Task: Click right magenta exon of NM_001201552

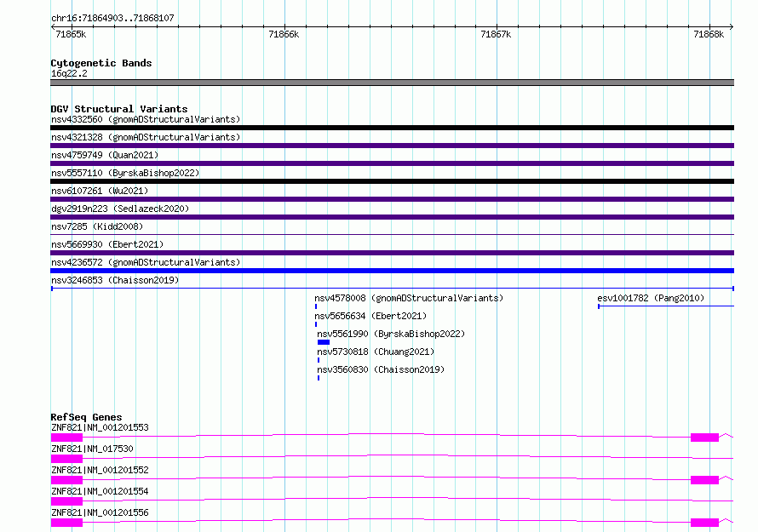Action: pos(705,480)
